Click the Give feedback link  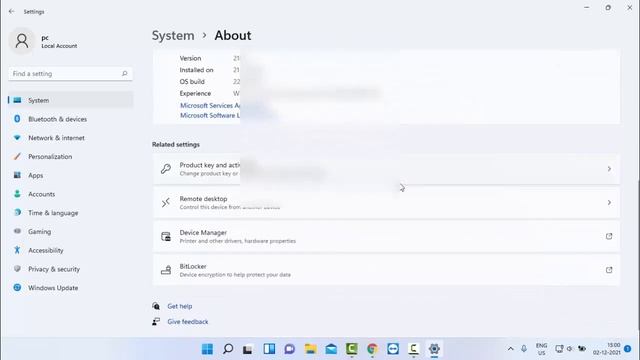click(x=188, y=322)
